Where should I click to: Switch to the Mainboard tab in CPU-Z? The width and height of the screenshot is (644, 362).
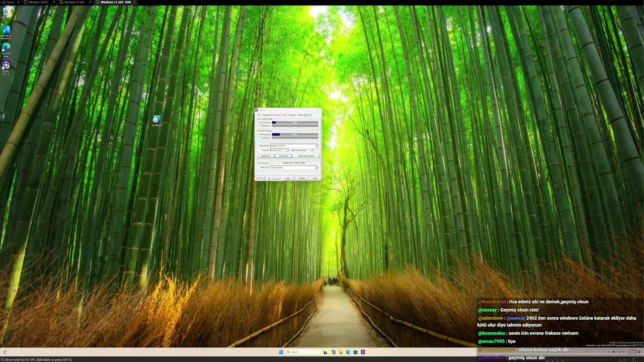point(267,115)
